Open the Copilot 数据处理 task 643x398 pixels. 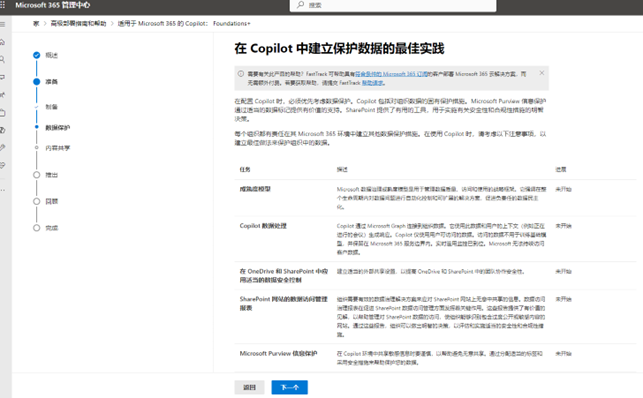point(263,226)
